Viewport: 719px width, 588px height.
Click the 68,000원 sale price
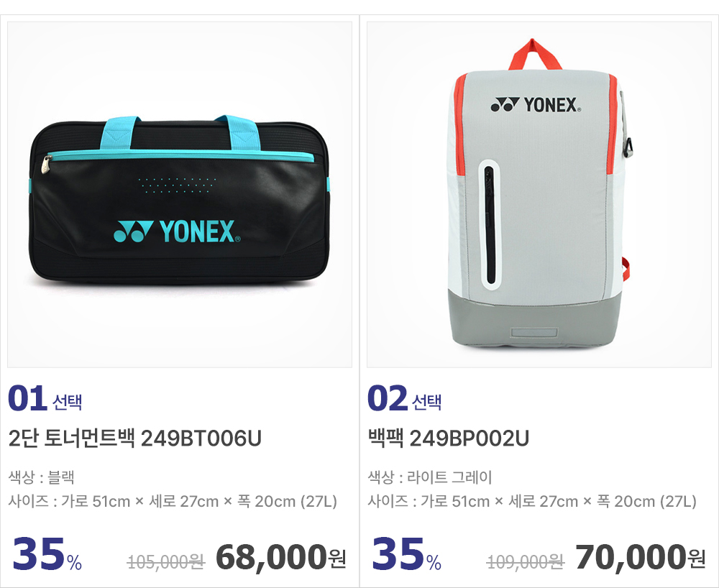280,557
